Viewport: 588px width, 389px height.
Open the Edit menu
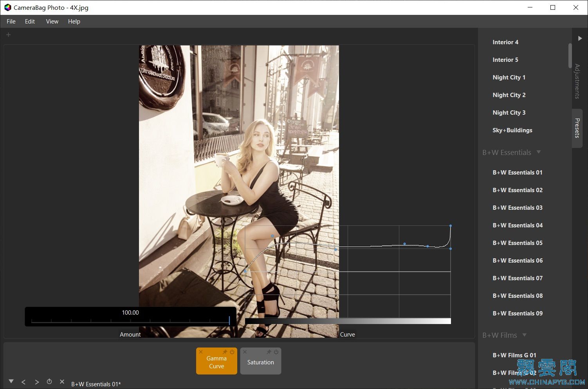(x=30, y=22)
